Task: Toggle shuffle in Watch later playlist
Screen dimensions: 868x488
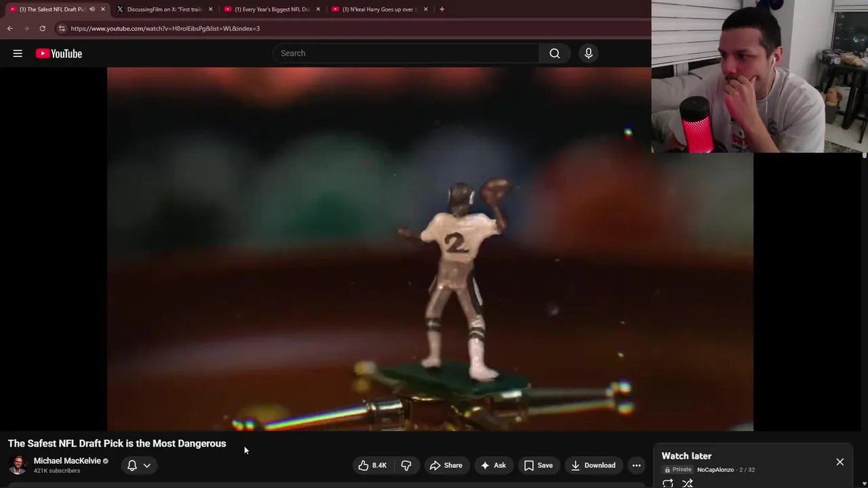Action: [x=688, y=483]
